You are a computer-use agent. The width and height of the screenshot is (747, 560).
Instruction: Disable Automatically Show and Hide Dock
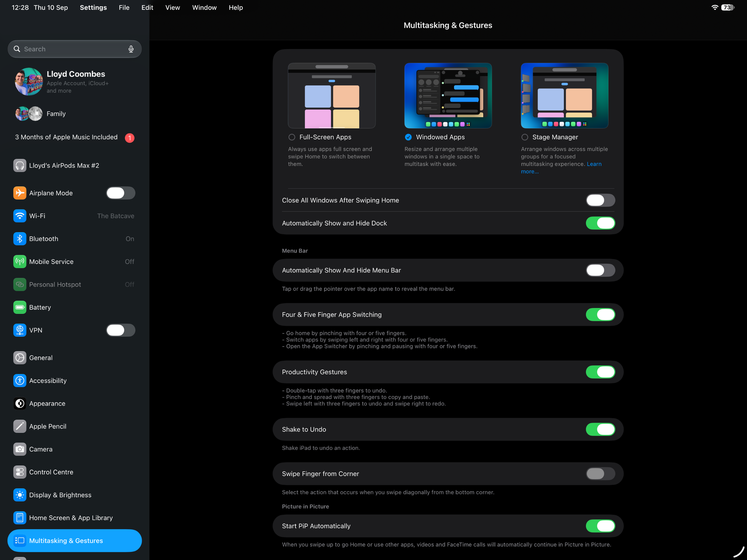[x=600, y=223]
